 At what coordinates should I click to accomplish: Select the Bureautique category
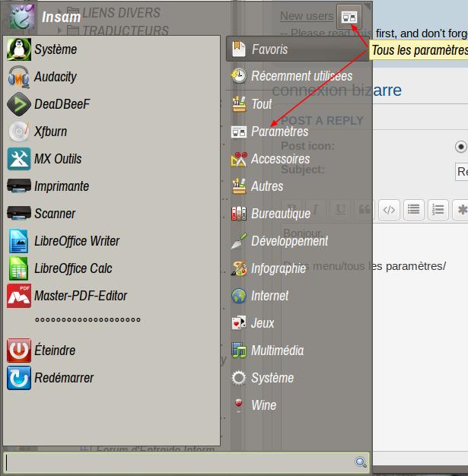[x=298, y=214]
